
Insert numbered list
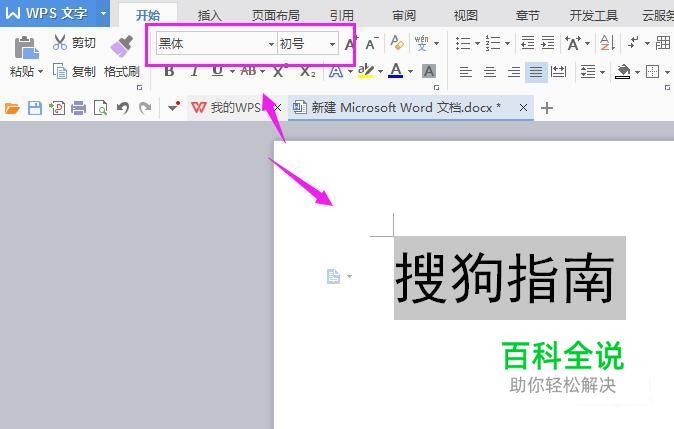tap(493, 43)
